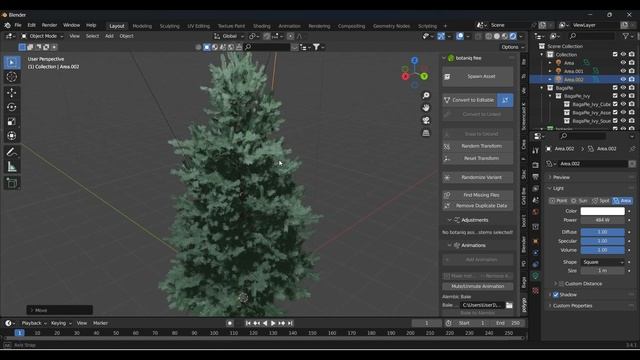Select the Select Box tool
640x360 pixels.
pyautogui.click(x=12, y=62)
